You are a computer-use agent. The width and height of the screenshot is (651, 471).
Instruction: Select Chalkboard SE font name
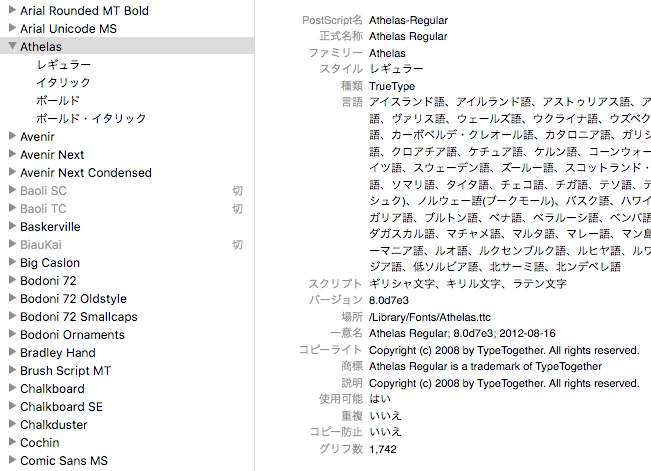click(61, 407)
